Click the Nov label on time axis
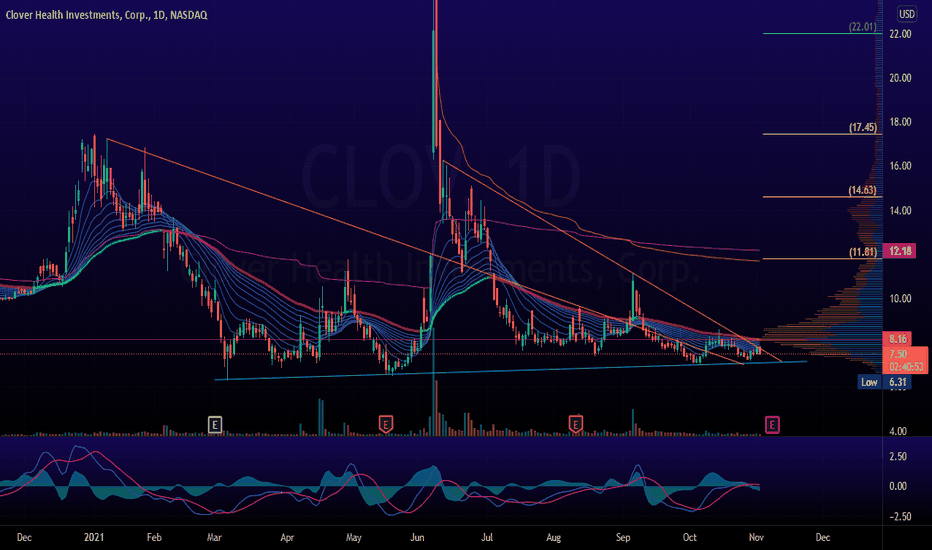The width and height of the screenshot is (932, 550). 756,538
